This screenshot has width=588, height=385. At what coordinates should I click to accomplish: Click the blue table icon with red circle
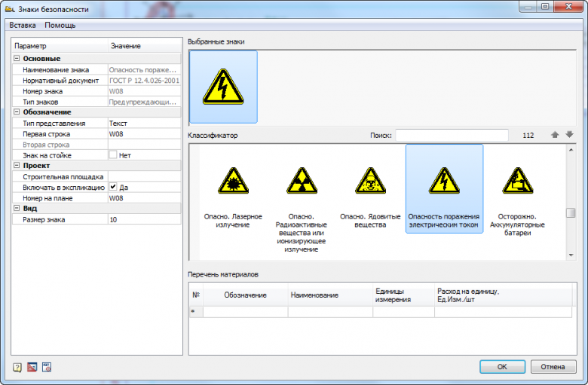[x=47, y=368]
